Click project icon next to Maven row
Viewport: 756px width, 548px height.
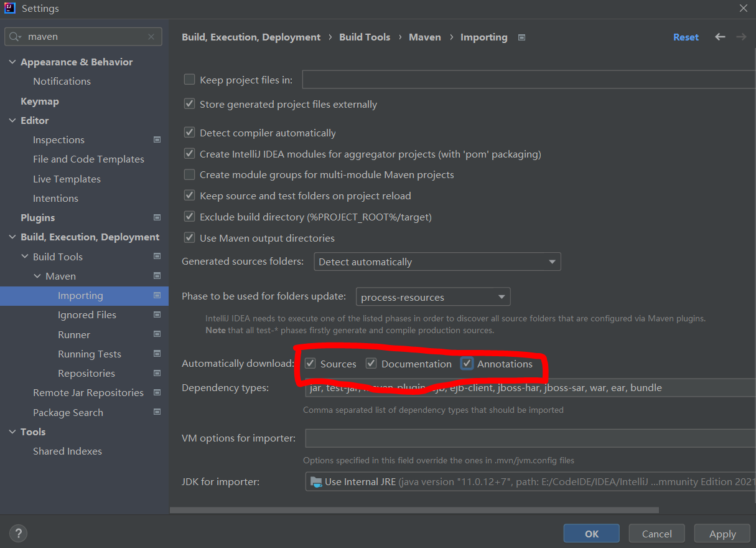(x=157, y=276)
